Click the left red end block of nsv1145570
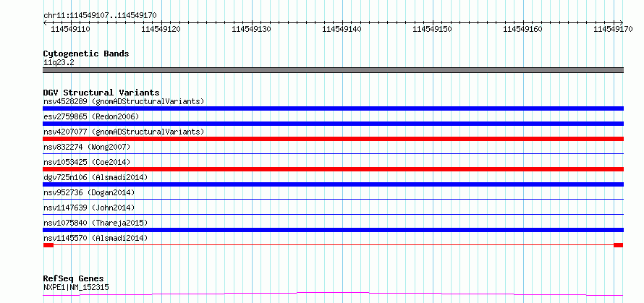Image resolution: width=644 pixels, height=303 pixels. point(48,245)
